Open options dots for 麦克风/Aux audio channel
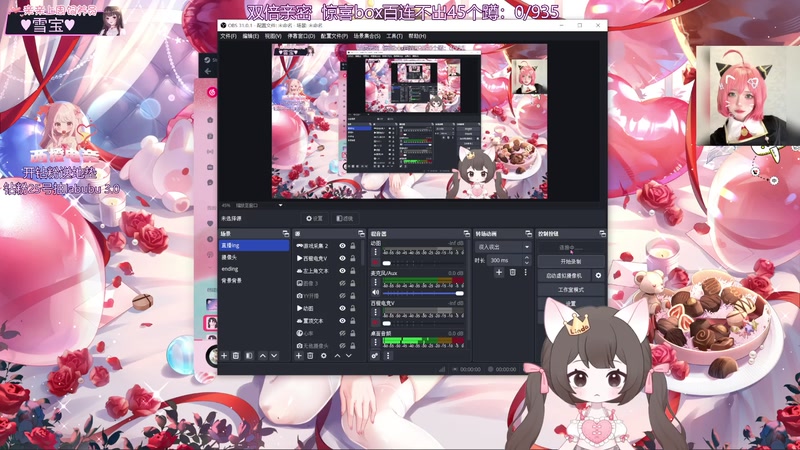Screen dimensions: 800x450 376,282
